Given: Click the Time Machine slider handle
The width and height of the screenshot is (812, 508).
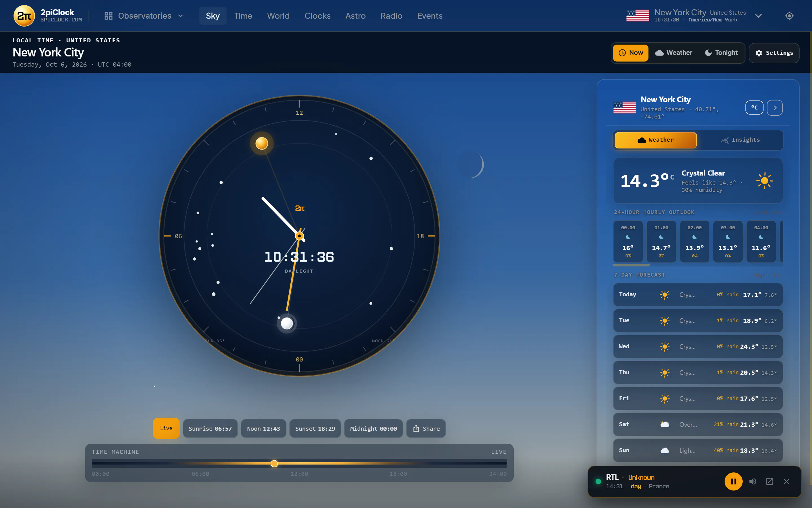Looking at the screenshot, I should pyautogui.click(x=274, y=464).
